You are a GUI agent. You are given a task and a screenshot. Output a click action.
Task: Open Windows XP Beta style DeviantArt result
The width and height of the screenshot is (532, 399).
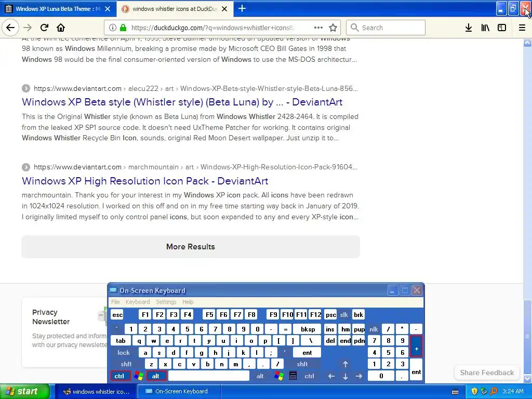tap(182, 102)
